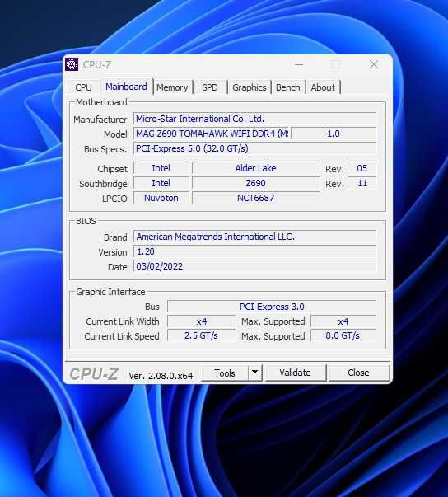The width and height of the screenshot is (448, 497).
Task: Expand the Tools dropdown arrow
Action: click(x=254, y=373)
